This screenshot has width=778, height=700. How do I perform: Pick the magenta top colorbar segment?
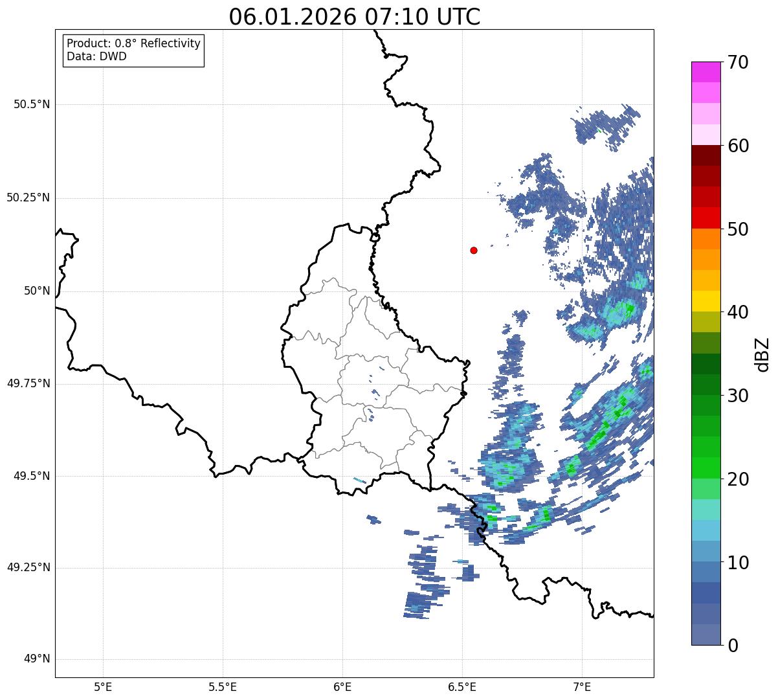coord(706,72)
